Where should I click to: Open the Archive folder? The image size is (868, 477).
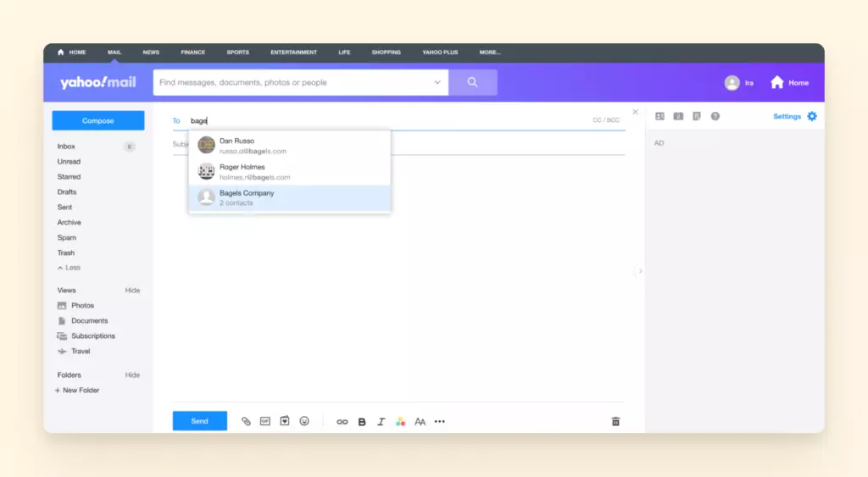coord(70,223)
